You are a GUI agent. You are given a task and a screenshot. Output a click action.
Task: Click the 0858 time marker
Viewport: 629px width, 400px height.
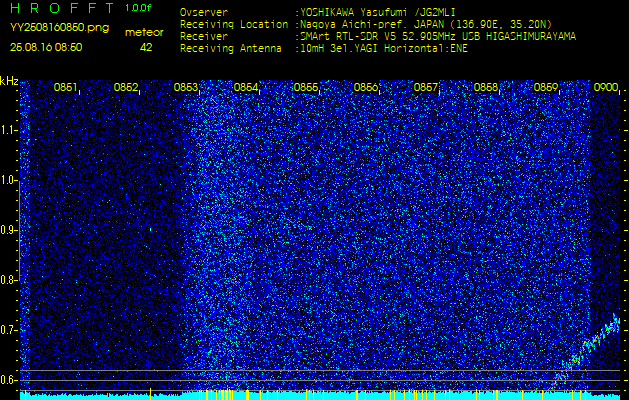pyautogui.click(x=486, y=87)
